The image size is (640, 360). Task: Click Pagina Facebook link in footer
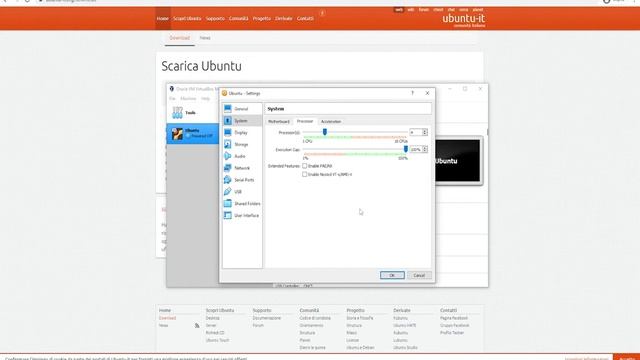tap(454, 318)
